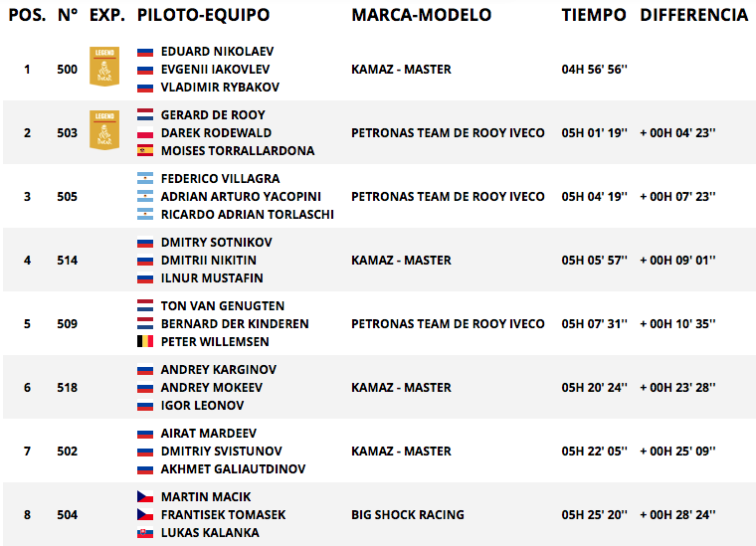
Task: Click the Russian flag beside Eduard Nikolaev
Action: point(145,52)
